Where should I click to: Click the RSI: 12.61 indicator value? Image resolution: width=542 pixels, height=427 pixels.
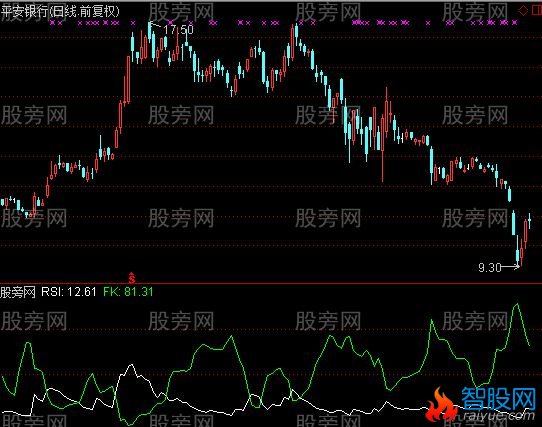68,292
